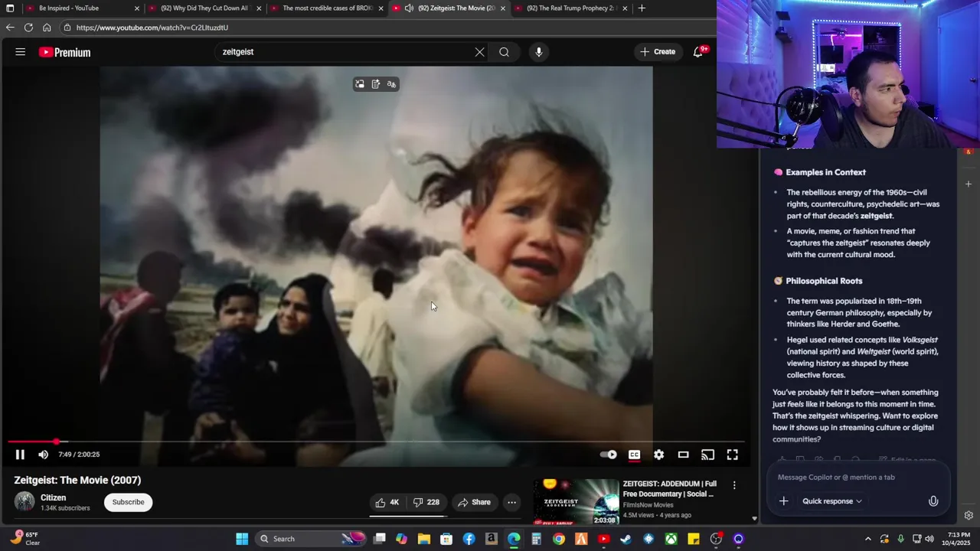This screenshot has height=551, width=980.
Task: Open Zeitgeist Addendum video title link
Action: (670, 489)
